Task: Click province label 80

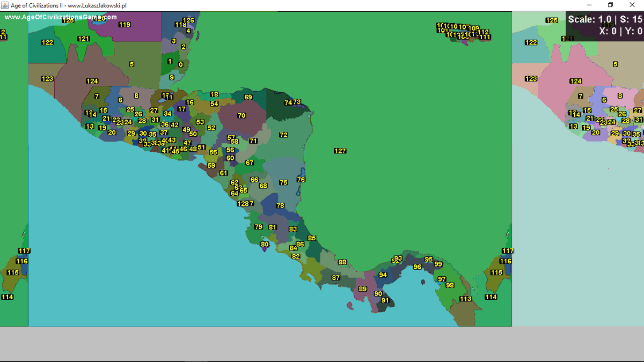Action: tap(265, 244)
